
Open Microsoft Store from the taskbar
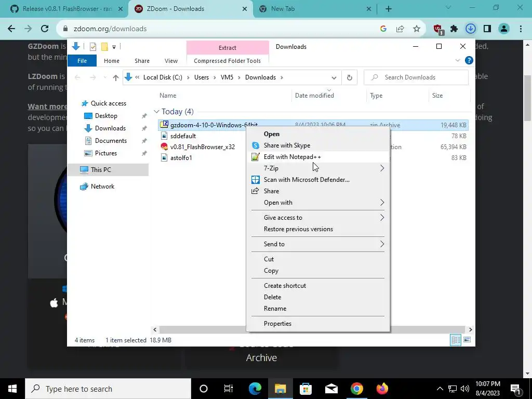pos(305,389)
